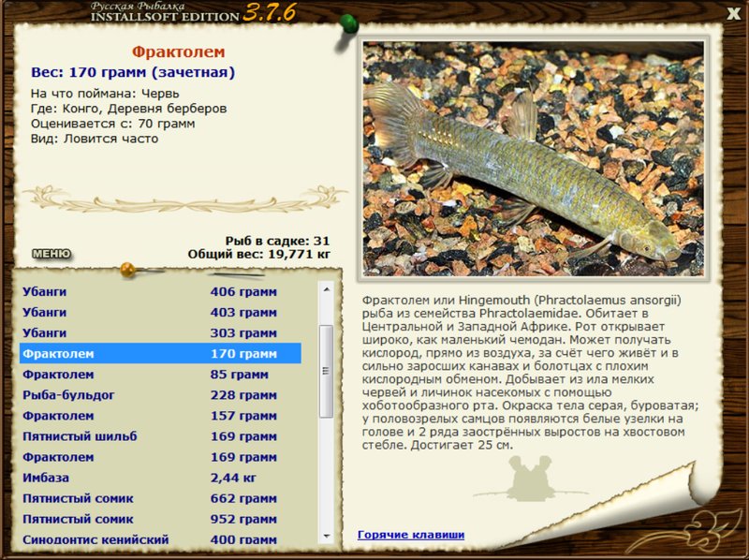Click the fish list scrollbar thumb
Viewport: 749px width, 560px height.
coord(326,371)
